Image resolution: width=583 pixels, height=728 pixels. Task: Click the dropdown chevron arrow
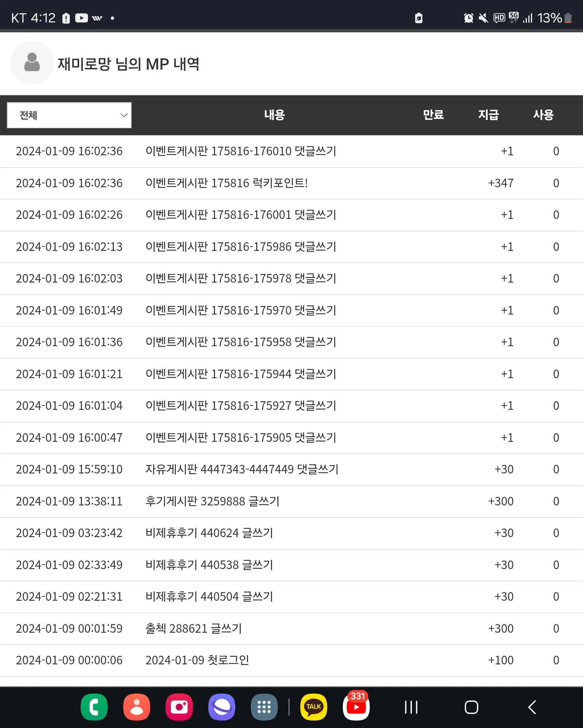click(124, 115)
